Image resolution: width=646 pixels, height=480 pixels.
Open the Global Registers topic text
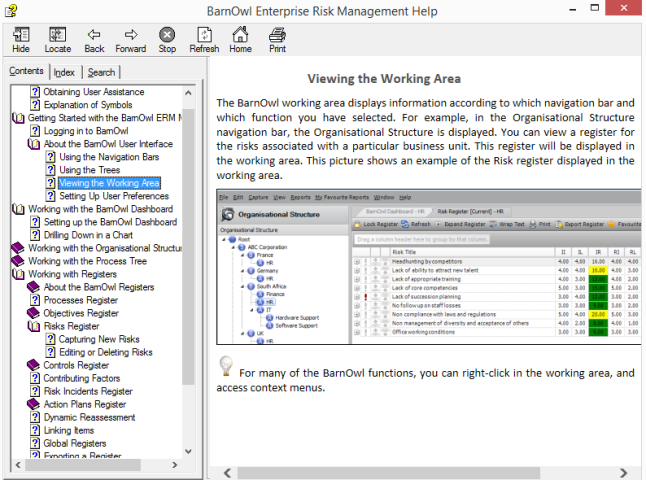pyautogui.click(x=75, y=443)
